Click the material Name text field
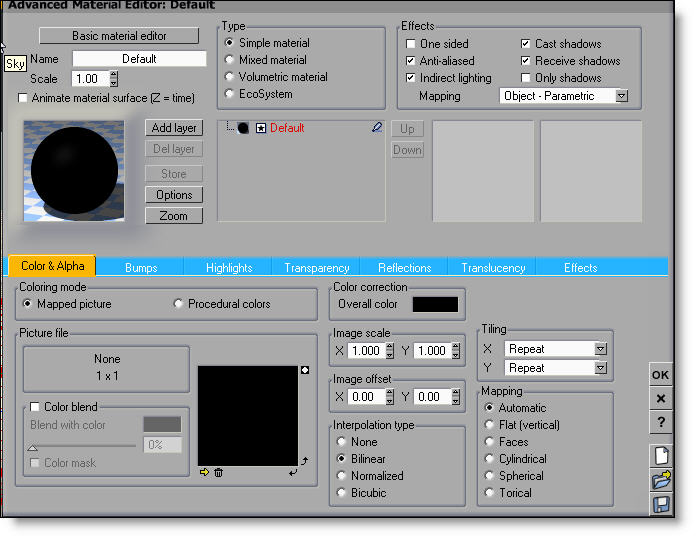Screen dimensions: 696x539 point(139,59)
